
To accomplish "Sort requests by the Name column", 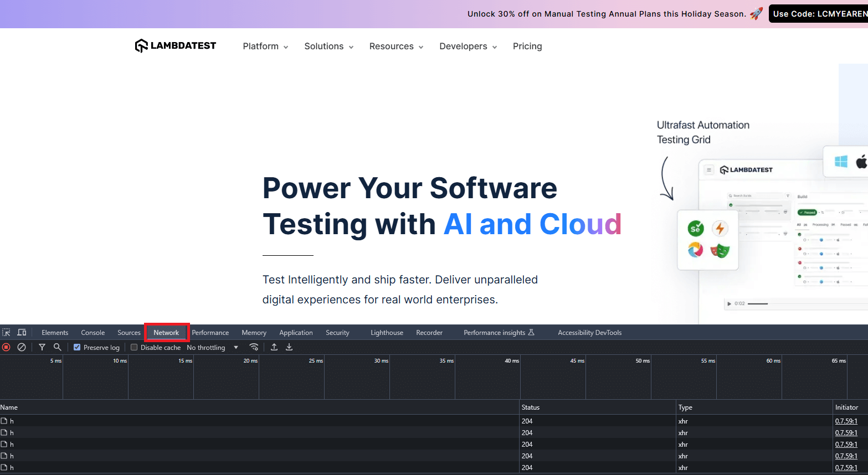I will point(260,407).
